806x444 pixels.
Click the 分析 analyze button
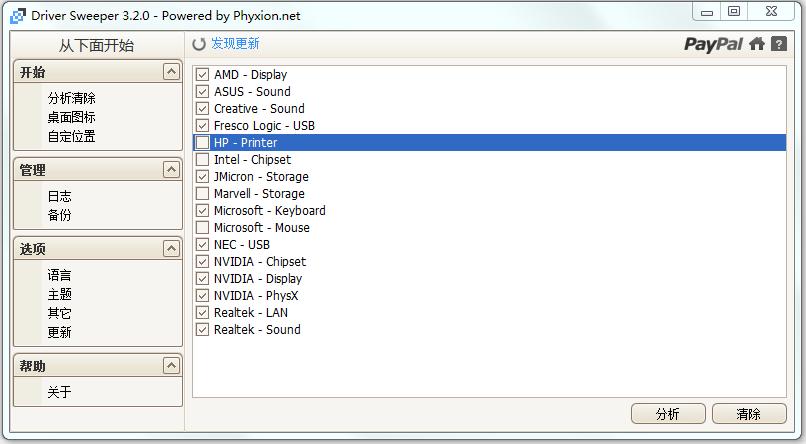point(668,414)
